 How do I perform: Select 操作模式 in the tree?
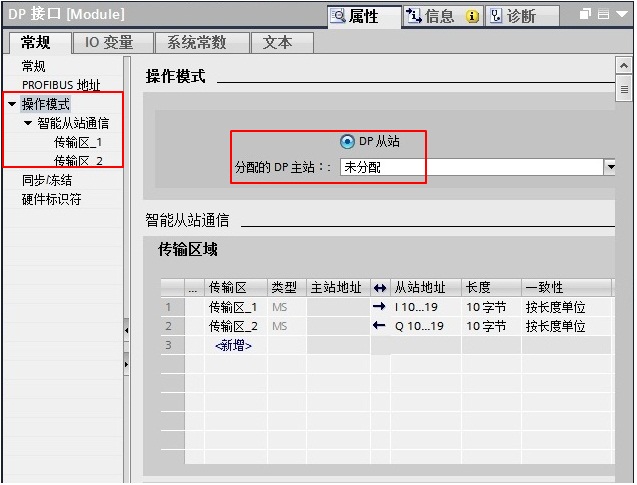coord(46,104)
